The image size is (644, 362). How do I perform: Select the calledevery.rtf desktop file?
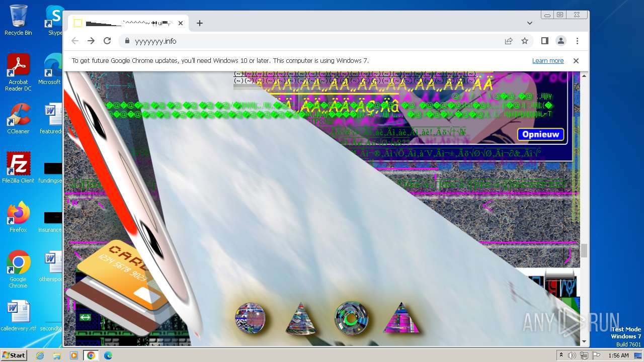pos(18,316)
